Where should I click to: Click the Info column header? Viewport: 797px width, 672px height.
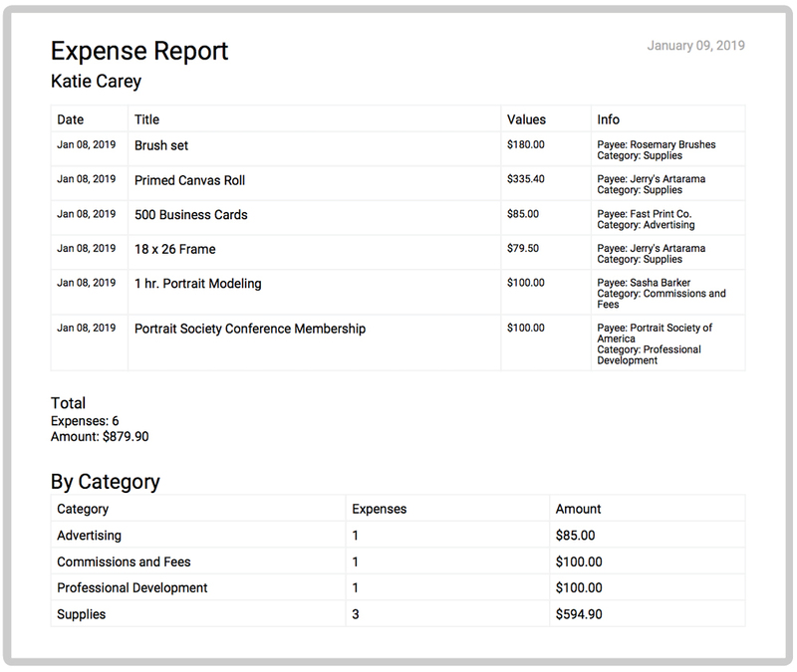(608, 119)
